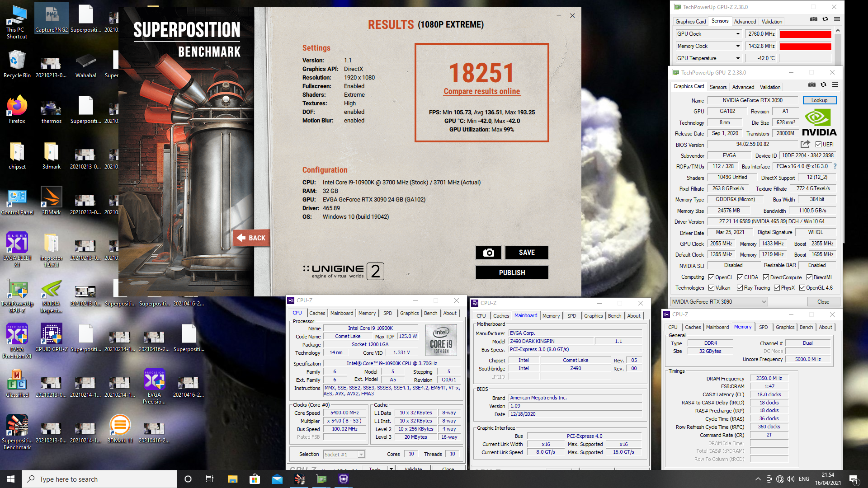Click Windows Start button
The height and width of the screenshot is (488, 868).
click(11, 479)
